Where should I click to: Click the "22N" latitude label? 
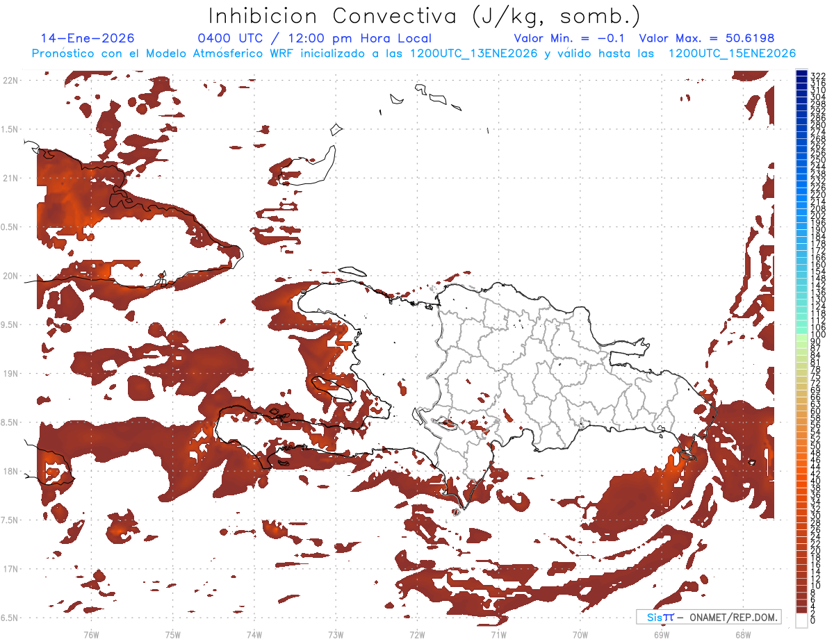point(10,81)
